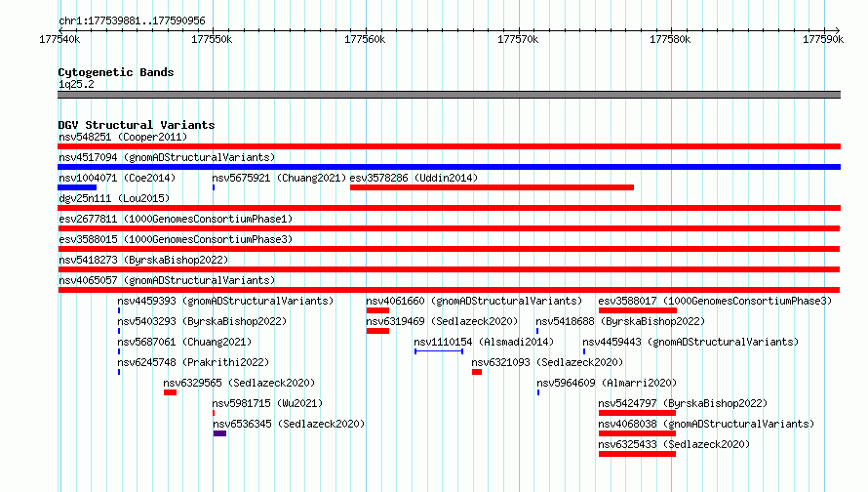Click the red block under nsv6319469
Viewport: 868px width, 492px height.
pos(377,331)
